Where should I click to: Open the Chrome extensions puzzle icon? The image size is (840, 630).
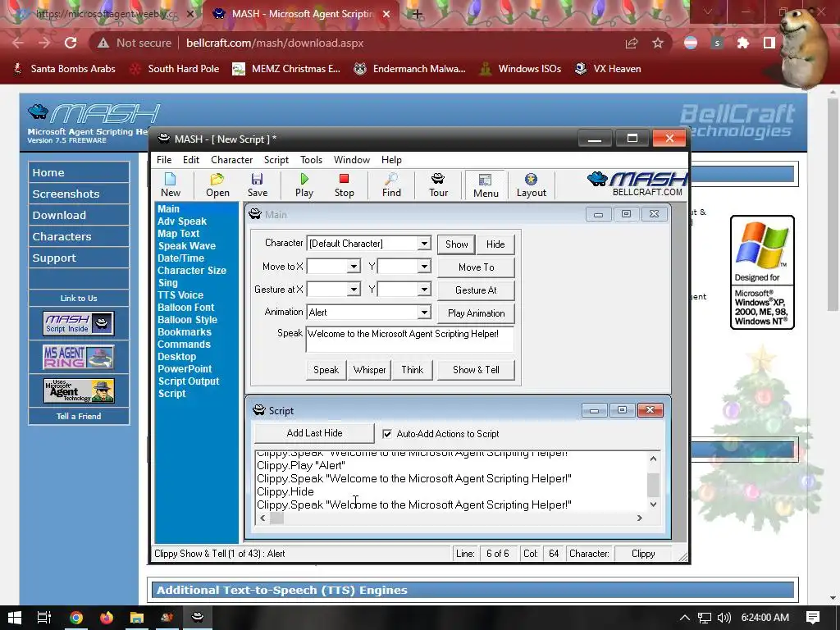743,43
